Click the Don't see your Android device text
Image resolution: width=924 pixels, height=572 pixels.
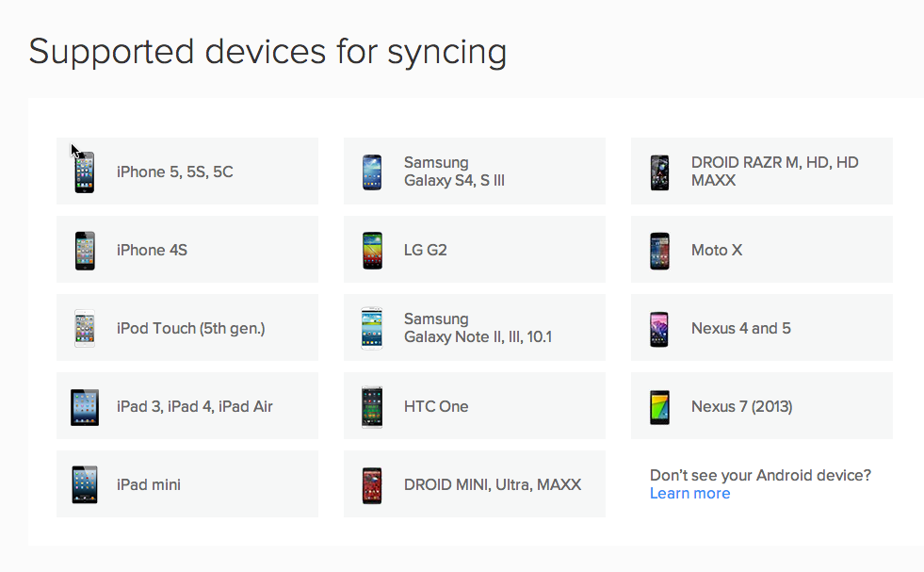pyautogui.click(x=760, y=475)
